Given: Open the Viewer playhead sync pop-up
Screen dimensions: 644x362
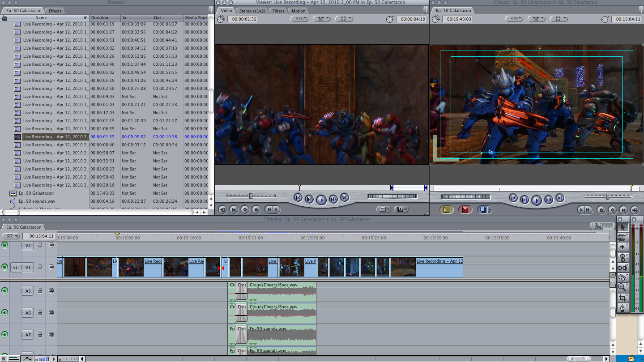Looking at the screenshot, I should [321, 19].
